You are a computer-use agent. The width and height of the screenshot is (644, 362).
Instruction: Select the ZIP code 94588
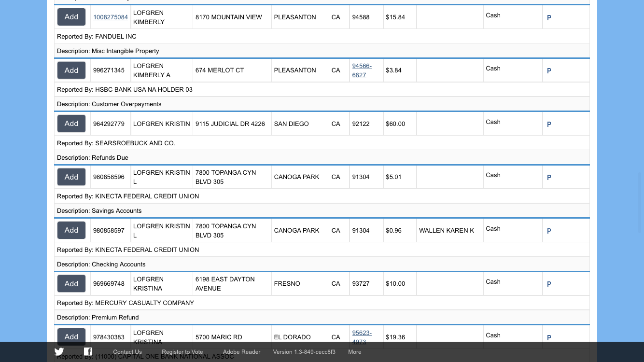pos(361,17)
